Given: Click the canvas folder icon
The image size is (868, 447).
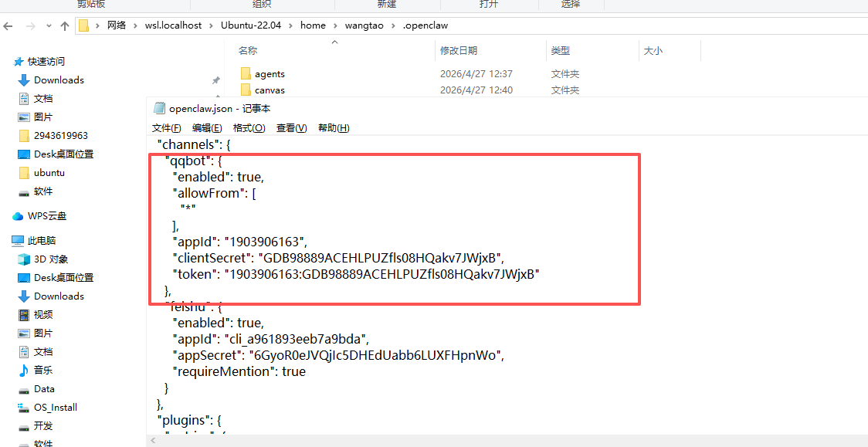Looking at the screenshot, I should (x=246, y=90).
